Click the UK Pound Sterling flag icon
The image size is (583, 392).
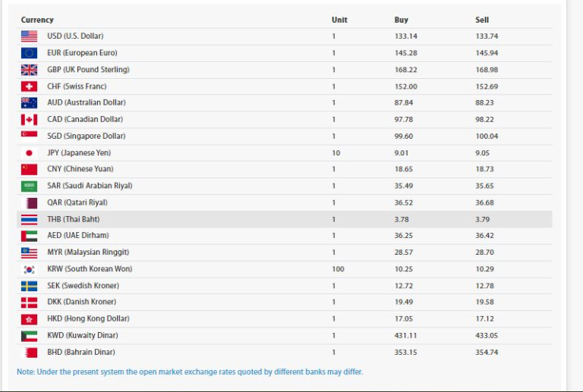[x=29, y=70]
